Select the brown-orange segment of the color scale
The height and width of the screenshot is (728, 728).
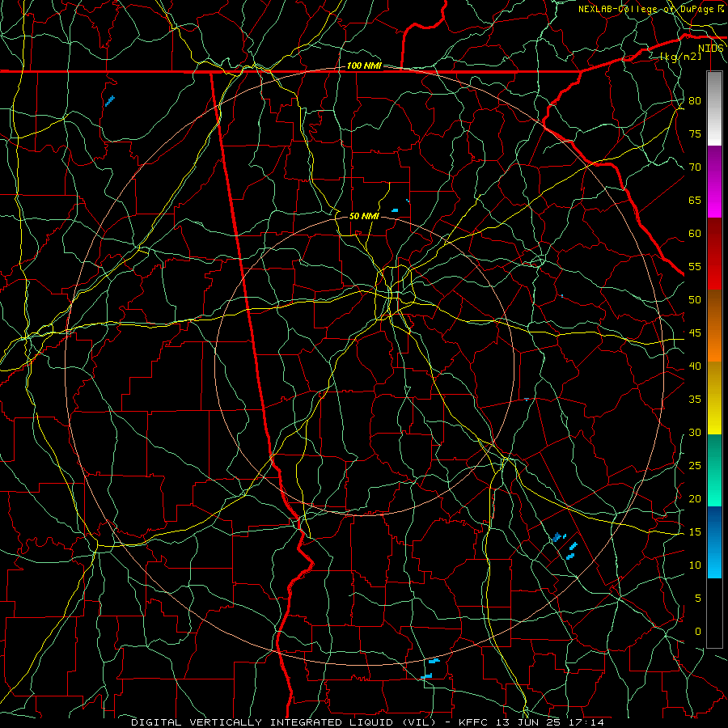[x=714, y=325]
